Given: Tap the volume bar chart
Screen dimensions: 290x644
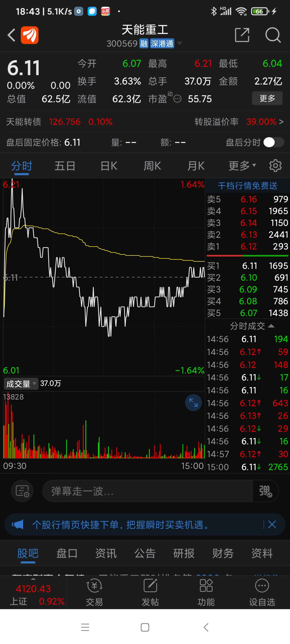Looking at the screenshot, I should (104, 425).
